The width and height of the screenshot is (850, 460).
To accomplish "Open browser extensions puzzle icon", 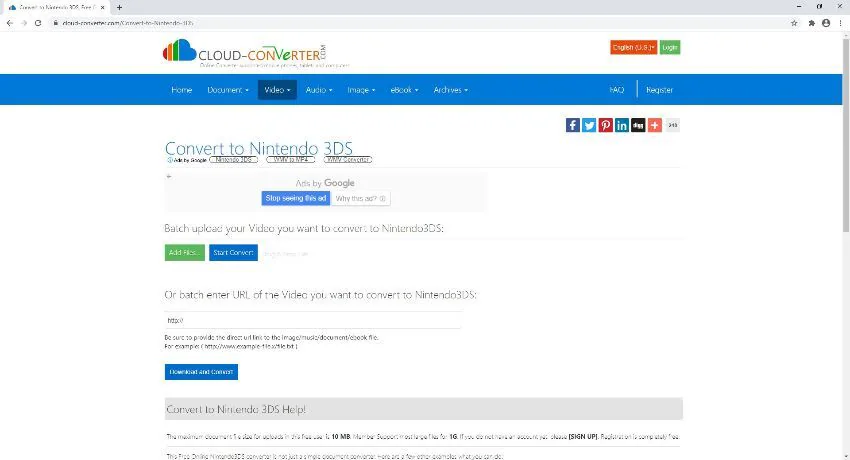I will 812,23.
